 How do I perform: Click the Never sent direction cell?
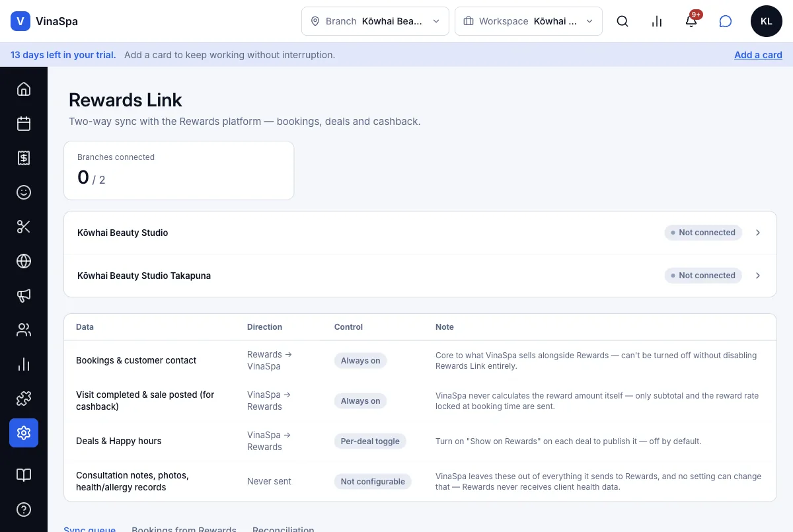269,481
